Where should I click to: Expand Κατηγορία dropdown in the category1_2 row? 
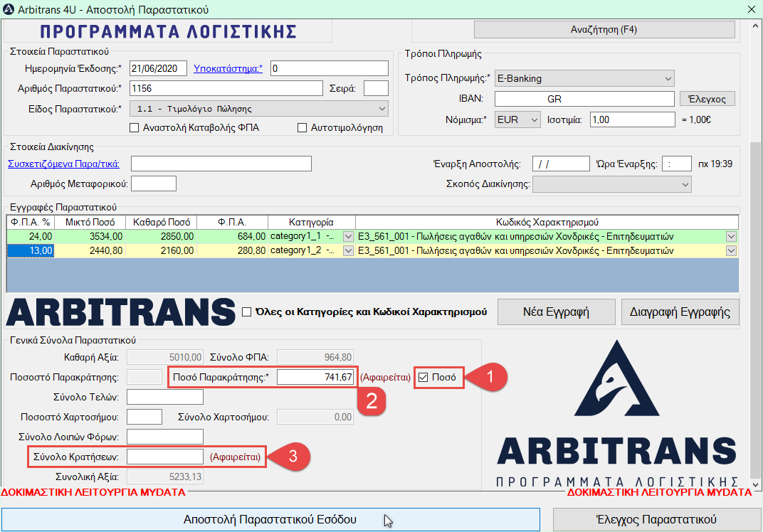(349, 251)
